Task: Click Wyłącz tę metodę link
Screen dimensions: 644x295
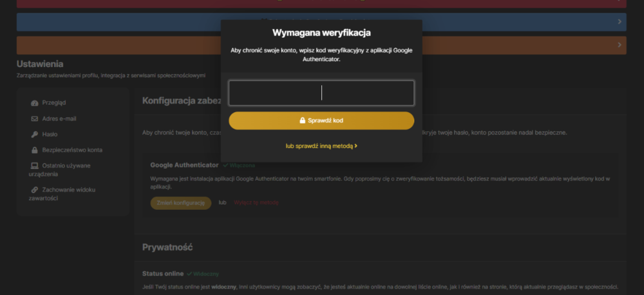Action: (256, 202)
